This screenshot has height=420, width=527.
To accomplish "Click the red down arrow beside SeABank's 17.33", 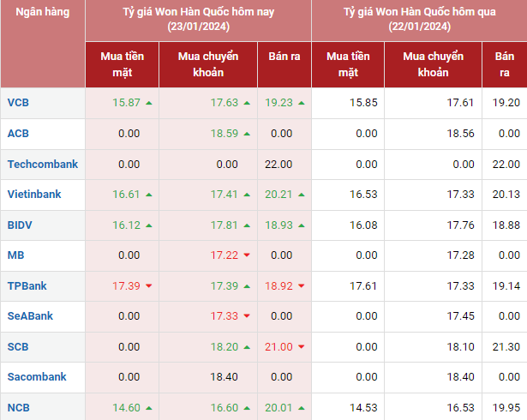I will [246, 316].
